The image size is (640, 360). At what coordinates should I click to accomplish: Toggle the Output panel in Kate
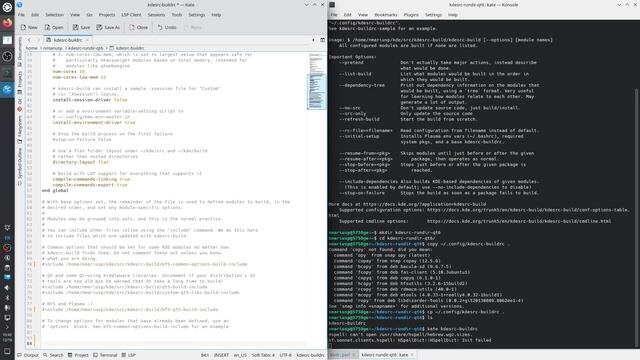tap(28, 355)
